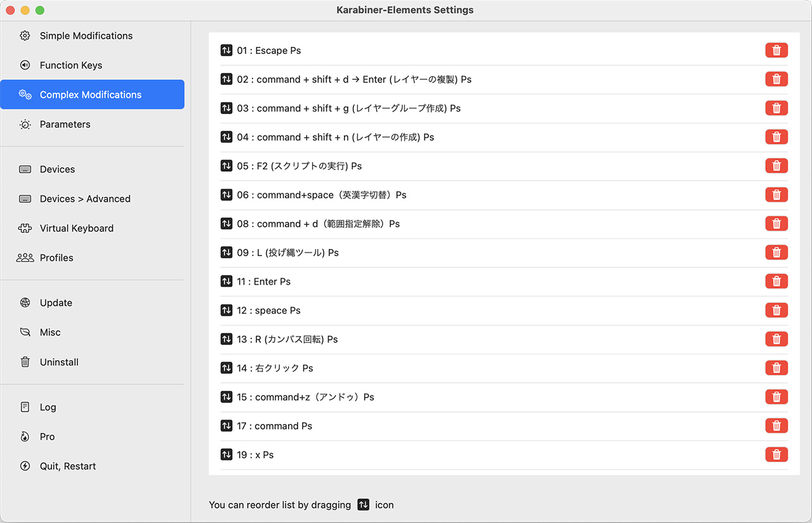The width and height of the screenshot is (812, 523).
Task: Select text '01 : Escape Ps'
Action: (269, 51)
